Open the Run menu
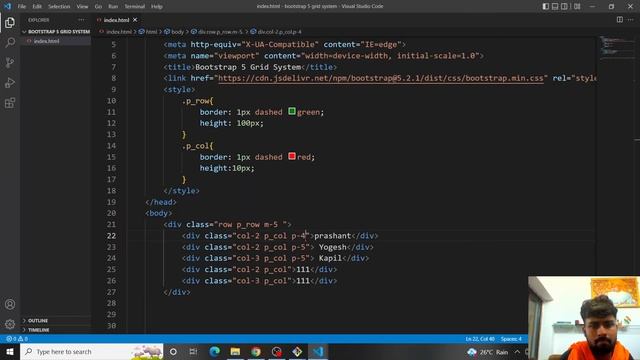 (x=113, y=6)
